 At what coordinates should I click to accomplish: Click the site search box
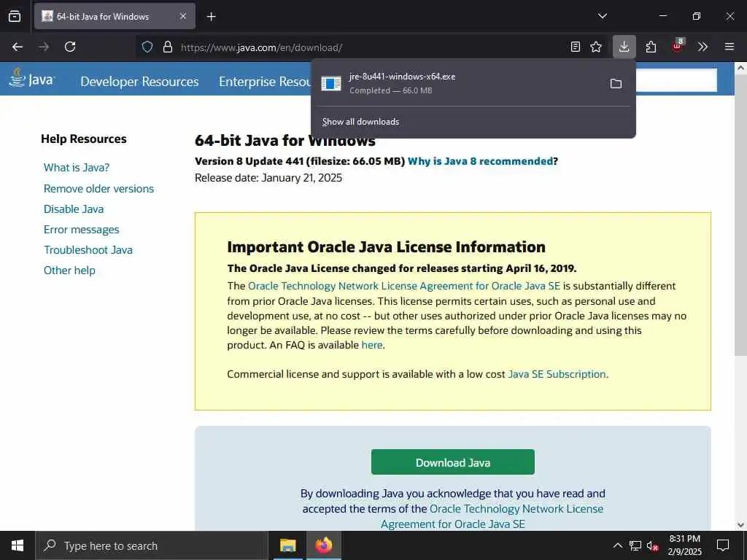[x=676, y=80]
